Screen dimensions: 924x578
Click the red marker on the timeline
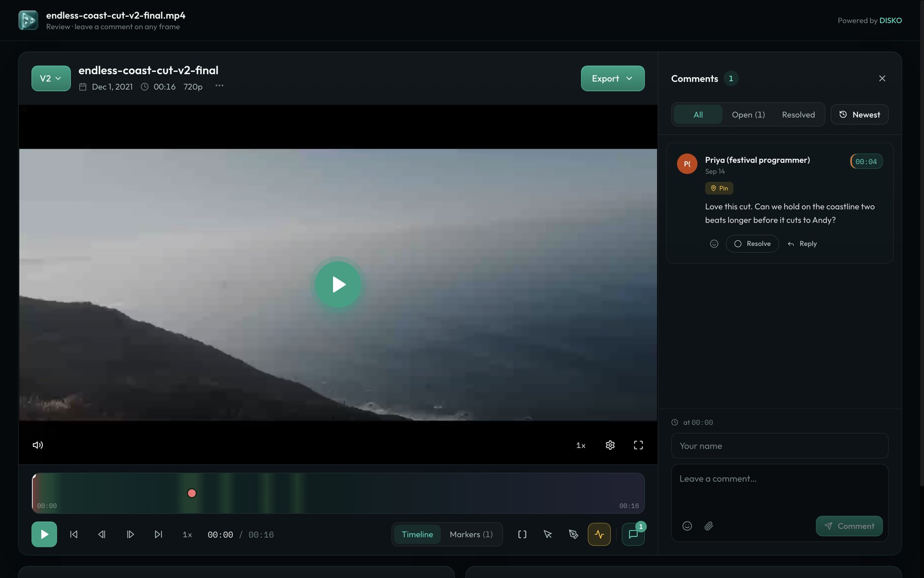click(192, 493)
